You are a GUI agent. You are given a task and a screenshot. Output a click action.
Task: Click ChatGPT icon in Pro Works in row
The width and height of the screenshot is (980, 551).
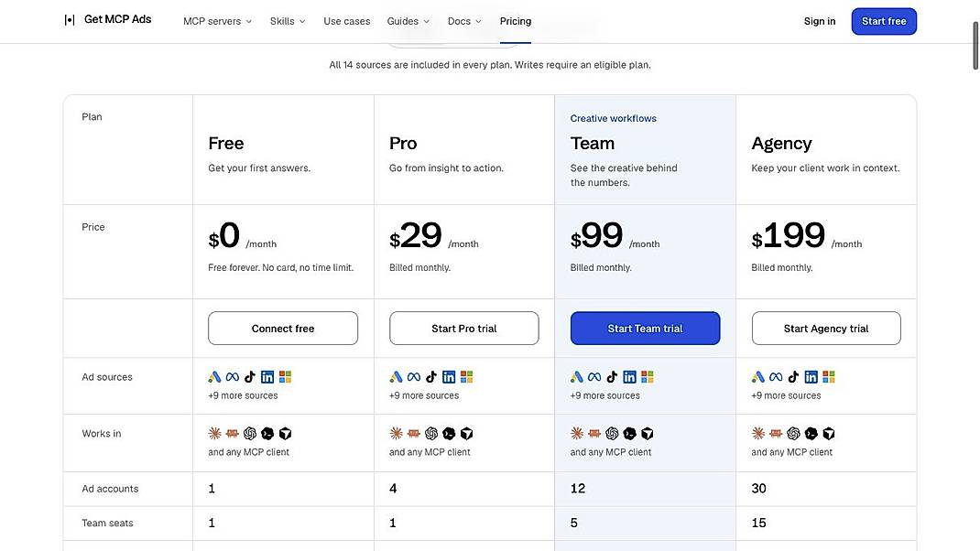431,433
